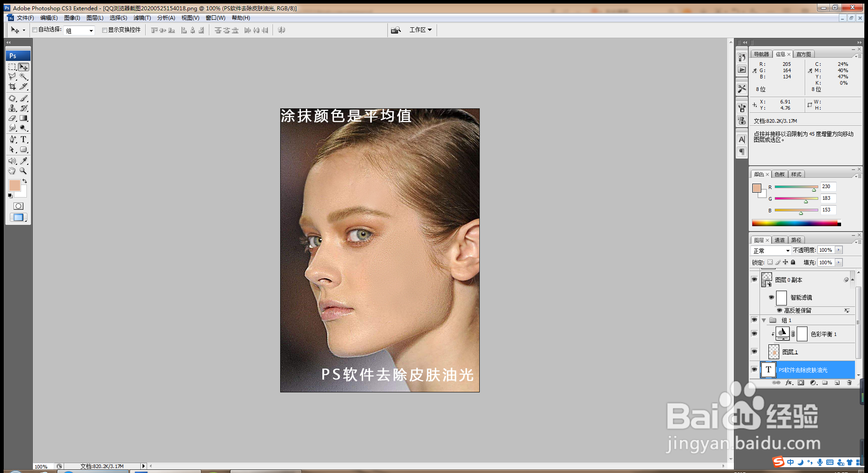Select the Pen tool

13,139
